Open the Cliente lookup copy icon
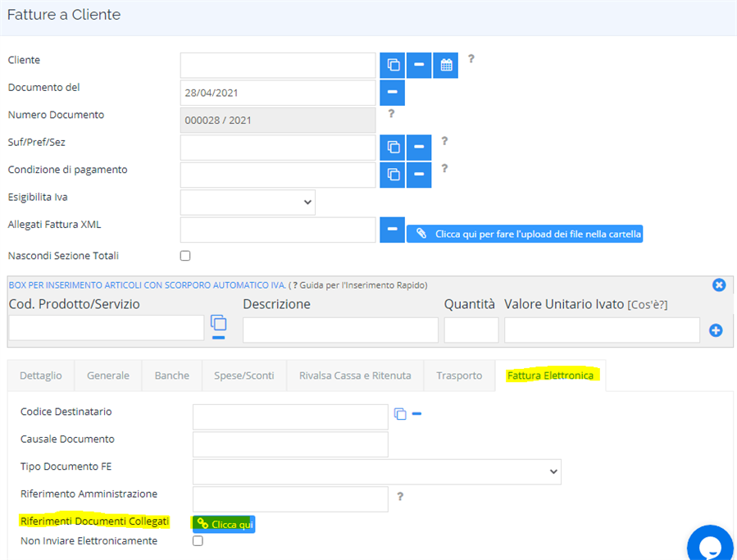Screen dimensions: 737x560 click(x=393, y=65)
